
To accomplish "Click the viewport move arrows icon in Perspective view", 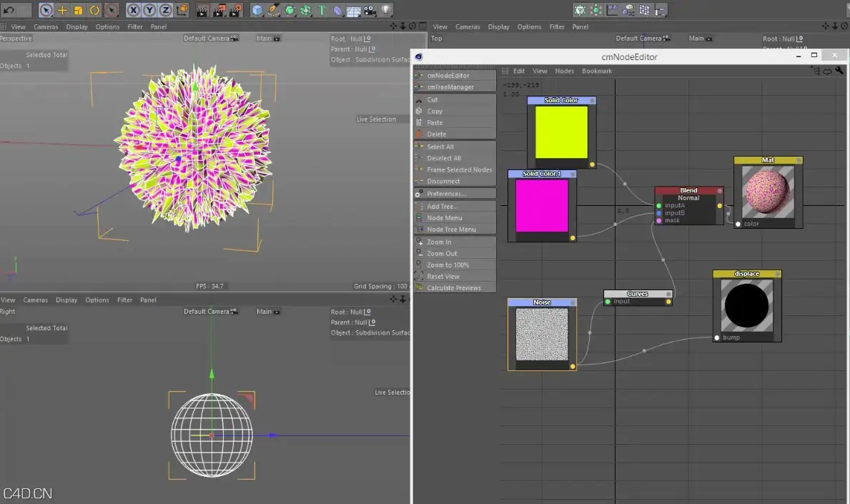I will (394, 26).
